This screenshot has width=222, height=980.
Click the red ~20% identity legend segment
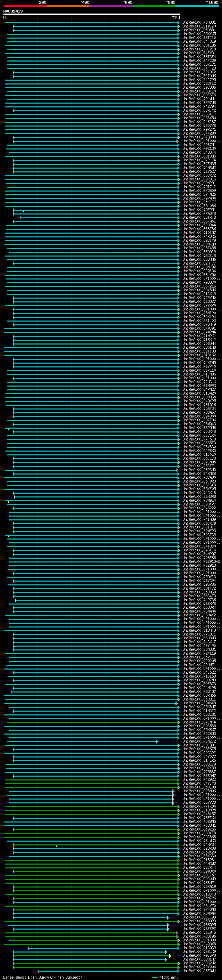[x=25, y=6]
